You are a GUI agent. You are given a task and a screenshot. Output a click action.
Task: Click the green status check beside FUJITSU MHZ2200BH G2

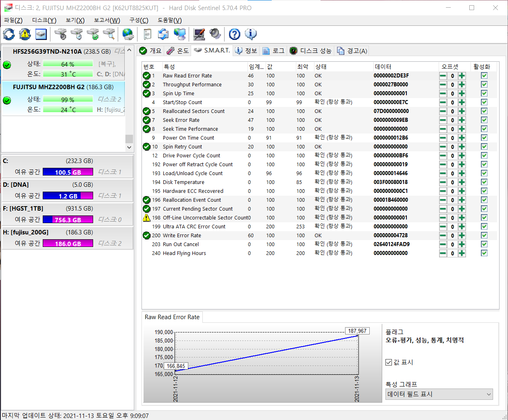click(7, 100)
